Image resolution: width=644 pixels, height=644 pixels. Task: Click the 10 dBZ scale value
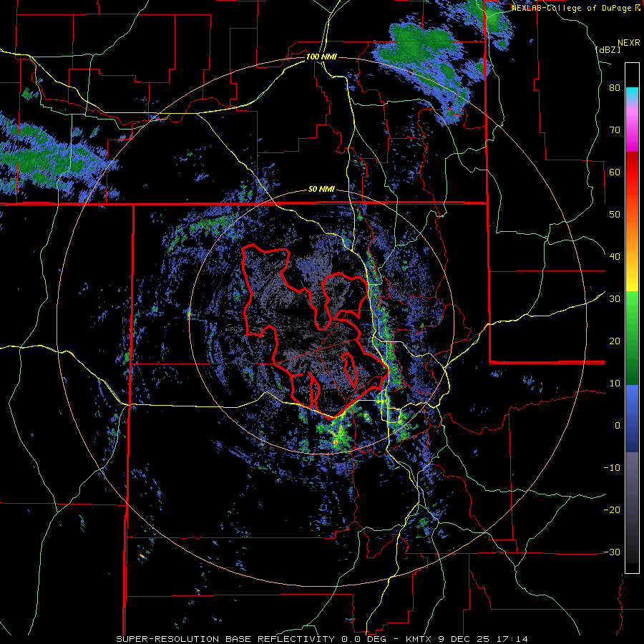tap(615, 384)
